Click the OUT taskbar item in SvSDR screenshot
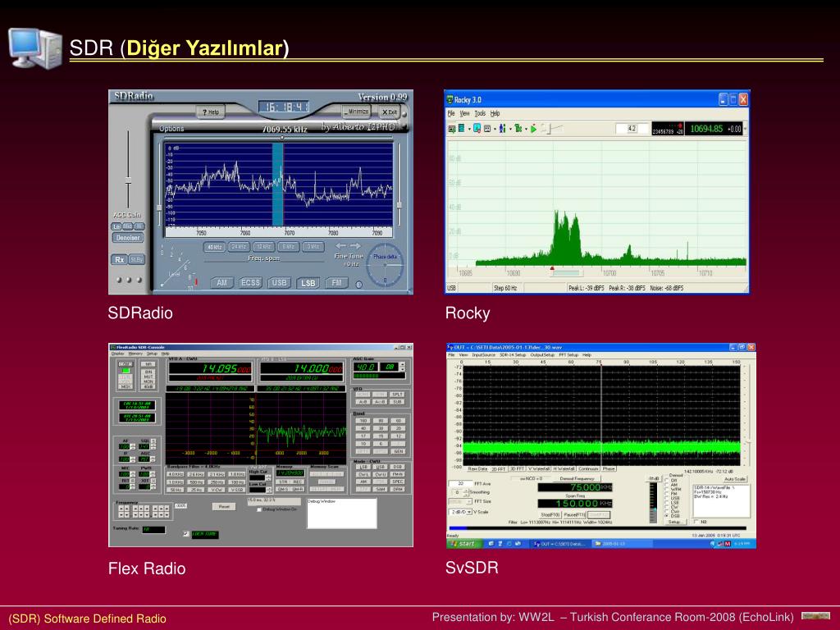 pos(559,543)
